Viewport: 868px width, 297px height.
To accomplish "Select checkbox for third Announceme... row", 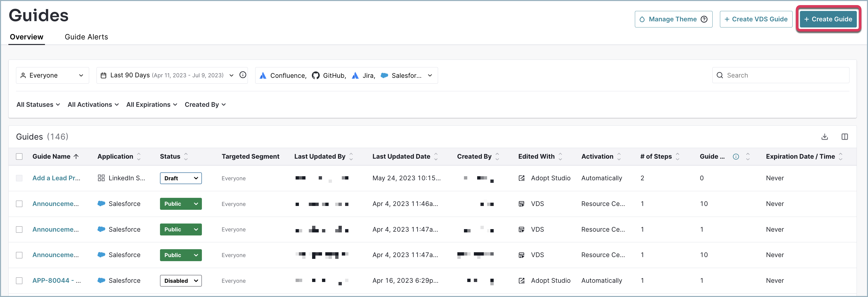I will (19, 255).
